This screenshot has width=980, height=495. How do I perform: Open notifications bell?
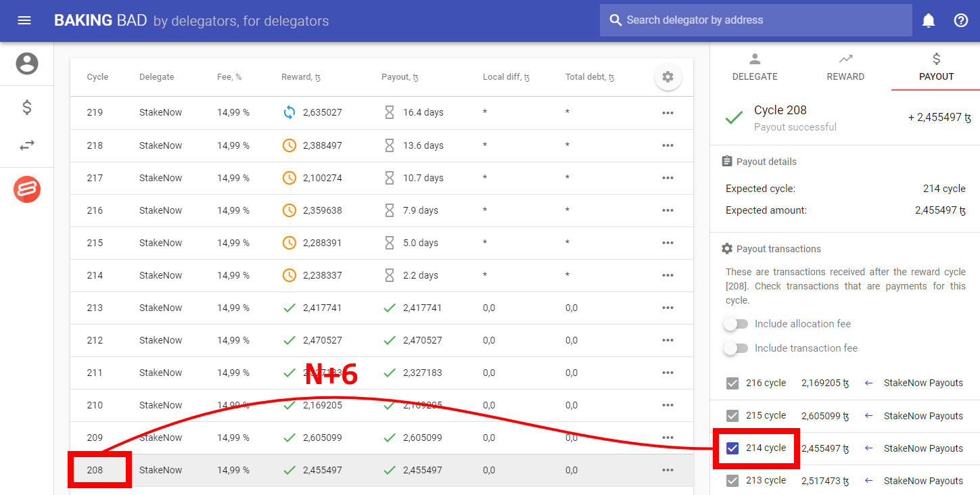(x=929, y=20)
